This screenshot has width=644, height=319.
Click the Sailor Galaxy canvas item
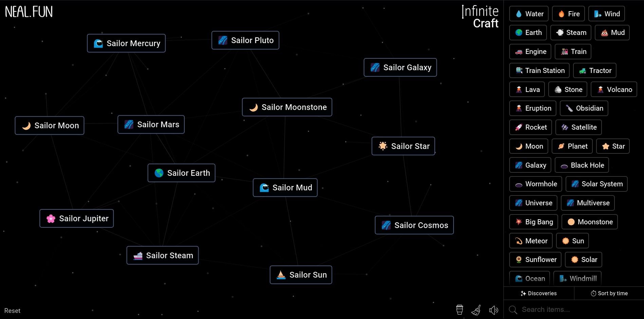coord(400,68)
